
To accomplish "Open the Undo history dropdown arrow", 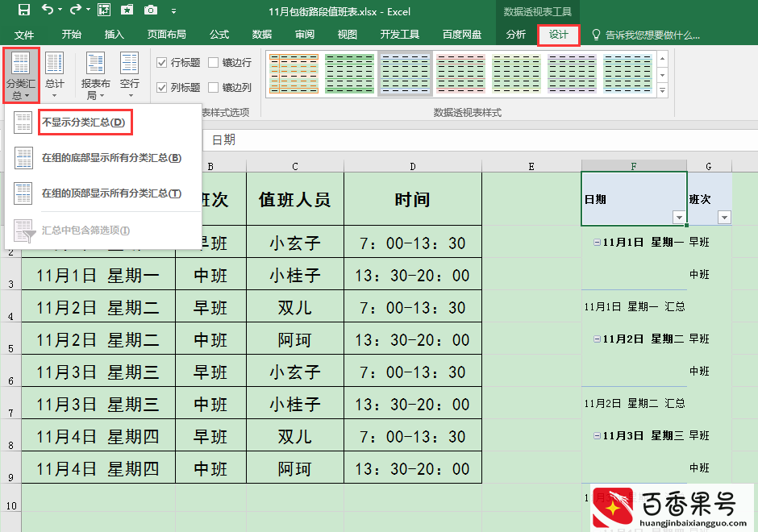I will tap(60, 10).
